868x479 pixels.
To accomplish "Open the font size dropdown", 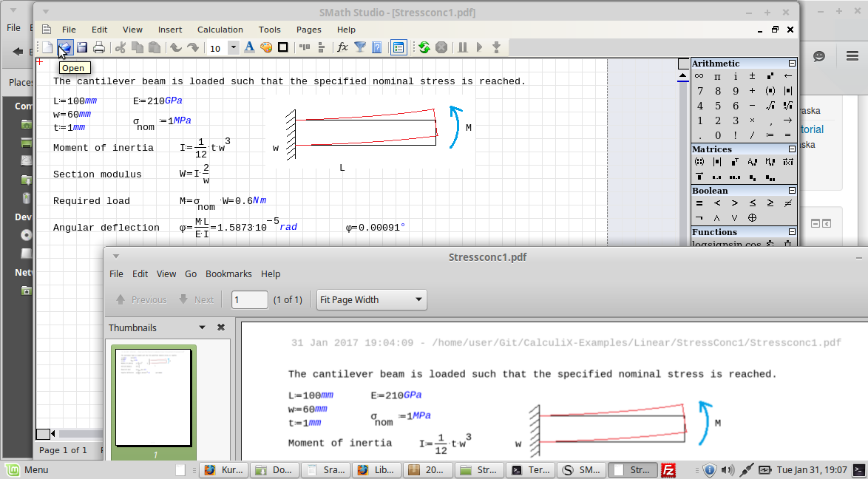I will [234, 47].
